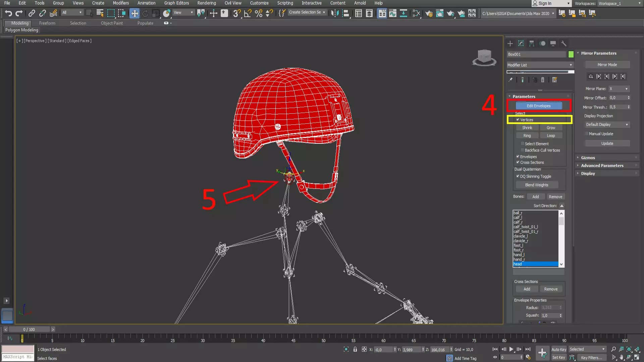Enable Backface Cull Vertices checkbox
This screenshot has height=362, width=644.
[523, 150]
